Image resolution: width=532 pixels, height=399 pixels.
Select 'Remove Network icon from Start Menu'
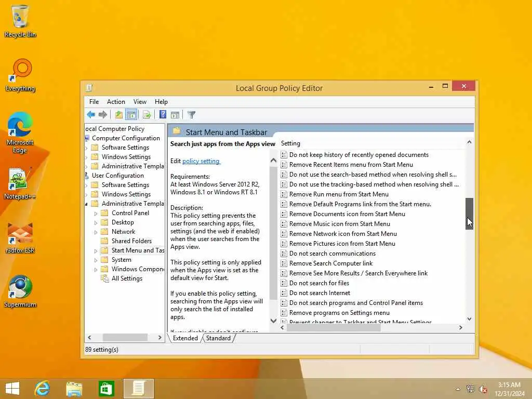343,234
